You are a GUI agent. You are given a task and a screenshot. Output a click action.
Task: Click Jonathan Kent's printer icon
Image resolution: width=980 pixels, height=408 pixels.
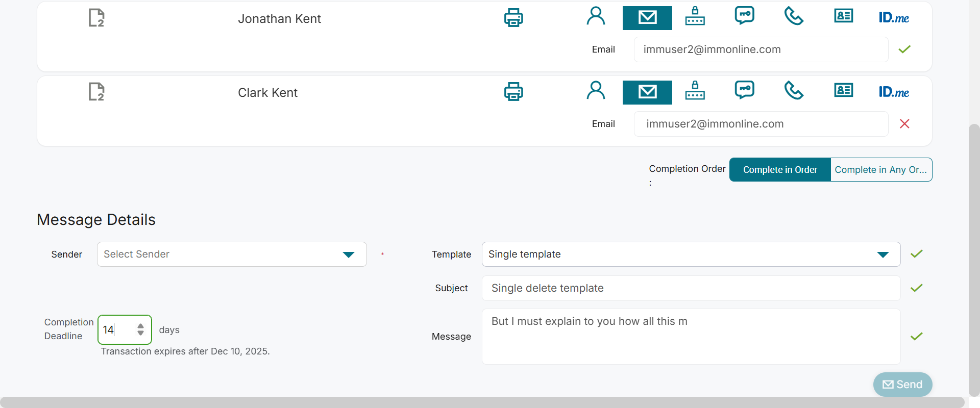pos(513,18)
